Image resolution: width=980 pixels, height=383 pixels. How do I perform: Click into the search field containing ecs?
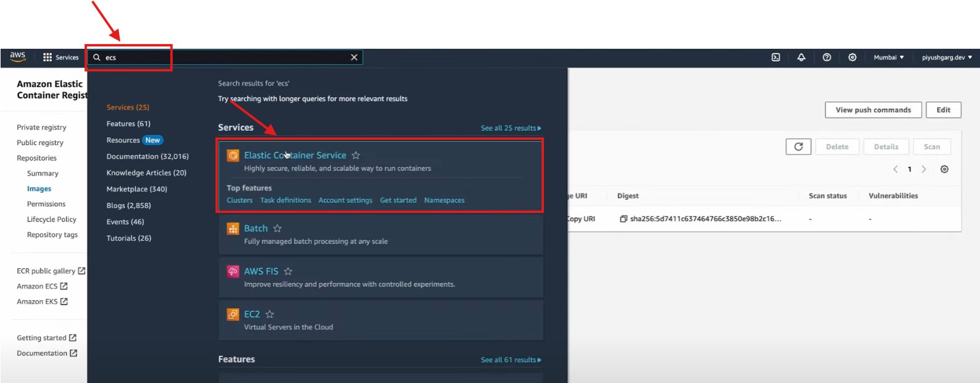(x=226, y=58)
